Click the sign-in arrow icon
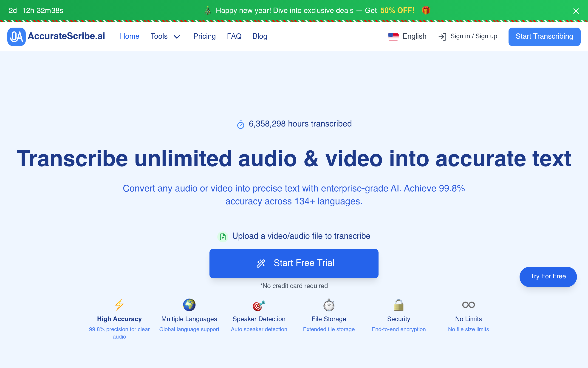Viewport: 588px width, 368px height. pos(442,37)
